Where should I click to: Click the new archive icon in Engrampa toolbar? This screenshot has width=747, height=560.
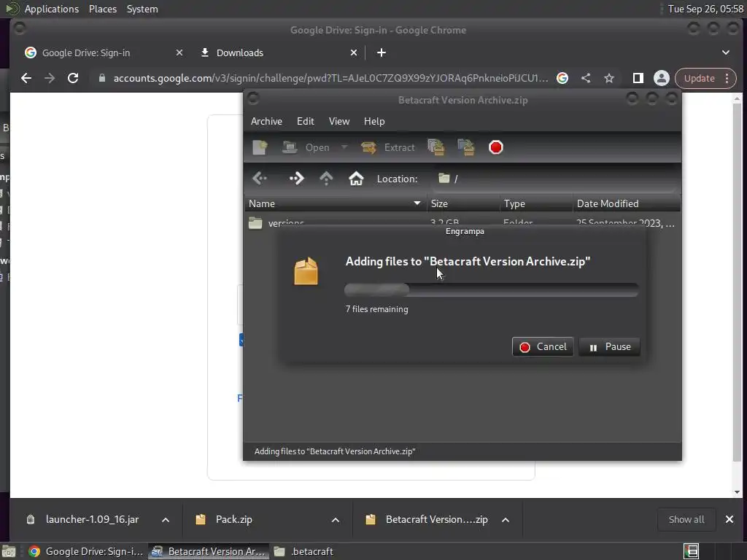[x=260, y=147]
